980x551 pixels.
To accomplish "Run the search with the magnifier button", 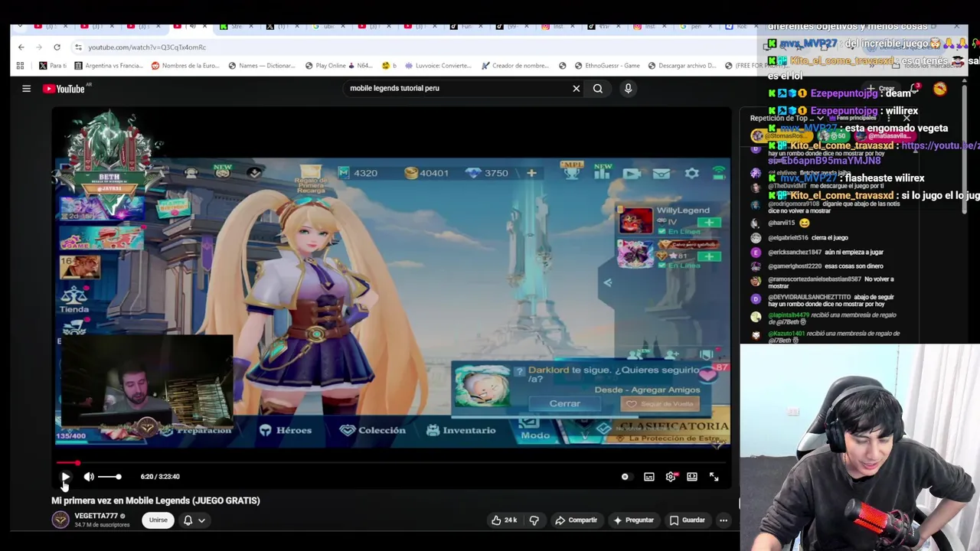I will (598, 88).
